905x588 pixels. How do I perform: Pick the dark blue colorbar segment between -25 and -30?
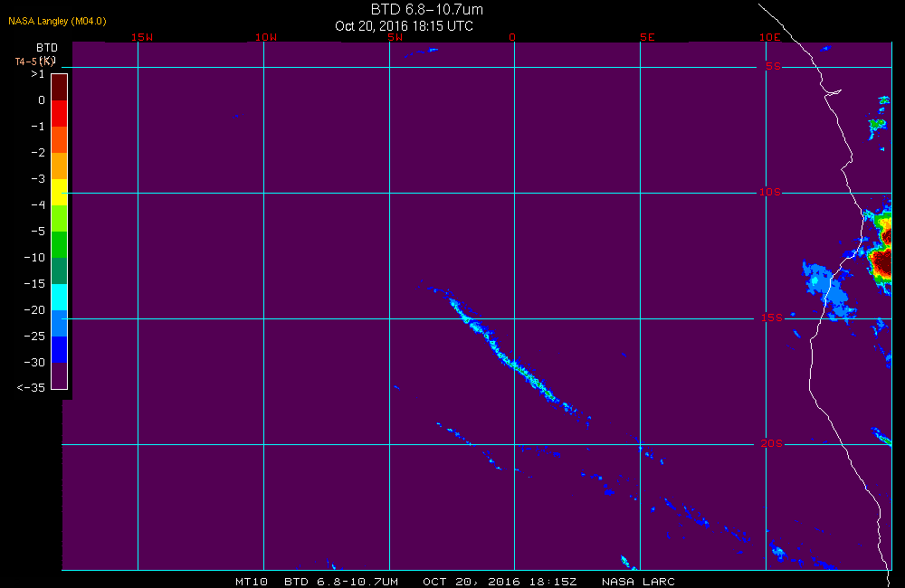[x=60, y=350]
